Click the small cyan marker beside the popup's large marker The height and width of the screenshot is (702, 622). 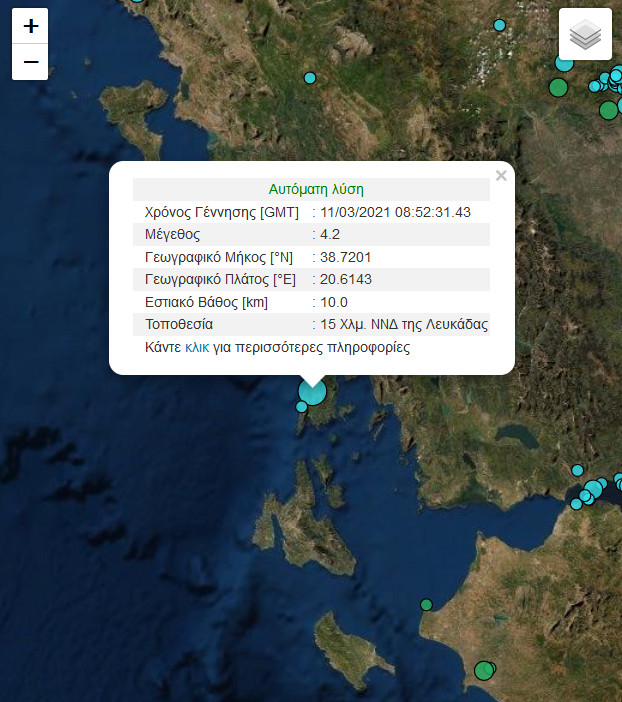[302, 406]
